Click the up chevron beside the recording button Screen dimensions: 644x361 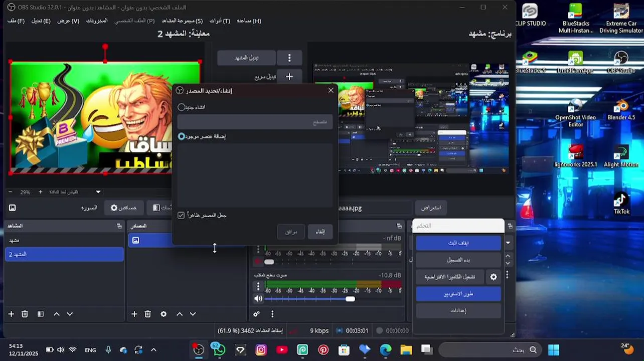pyautogui.click(x=508, y=256)
